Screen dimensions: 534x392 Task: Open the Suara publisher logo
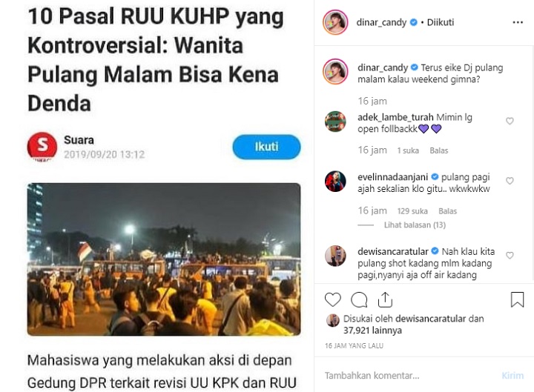pyautogui.click(x=42, y=147)
